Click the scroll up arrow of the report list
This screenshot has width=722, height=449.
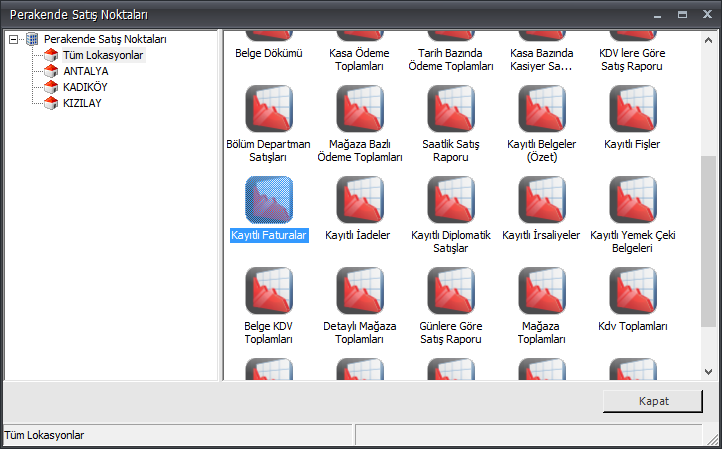tap(708, 41)
